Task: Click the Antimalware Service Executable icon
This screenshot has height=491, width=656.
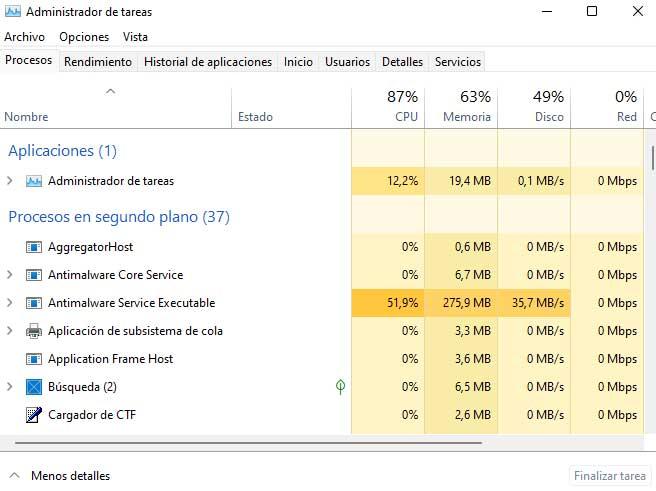Action: pyautogui.click(x=34, y=303)
